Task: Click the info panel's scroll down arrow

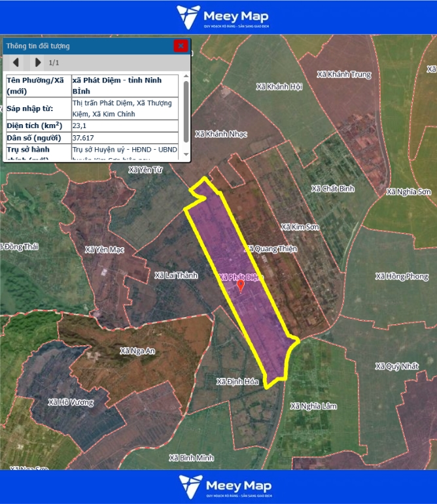Action: 186,154
